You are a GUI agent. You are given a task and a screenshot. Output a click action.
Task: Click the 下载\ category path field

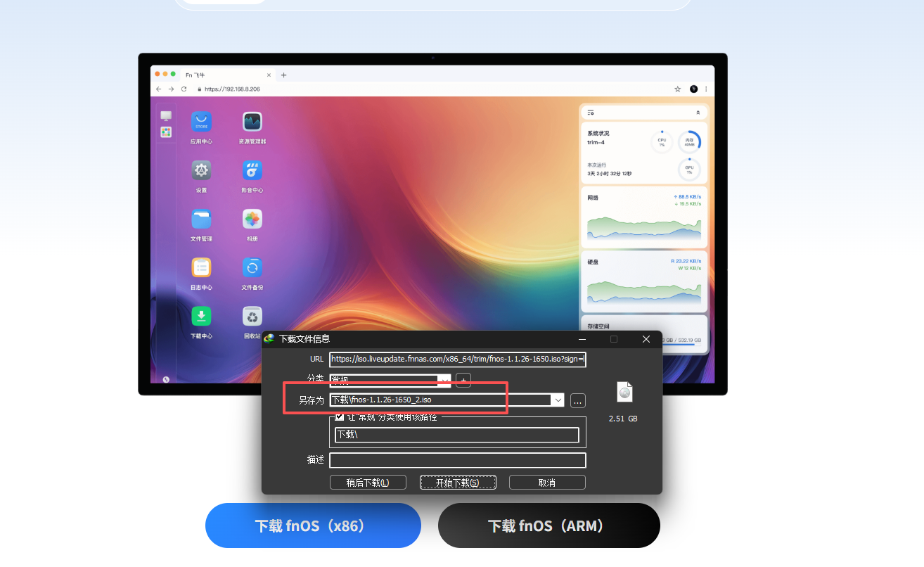pyautogui.click(x=457, y=435)
